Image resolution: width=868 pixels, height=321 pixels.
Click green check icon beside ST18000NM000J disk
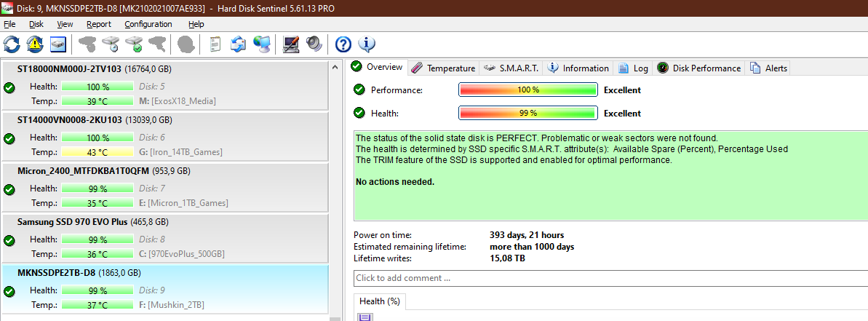coord(9,87)
